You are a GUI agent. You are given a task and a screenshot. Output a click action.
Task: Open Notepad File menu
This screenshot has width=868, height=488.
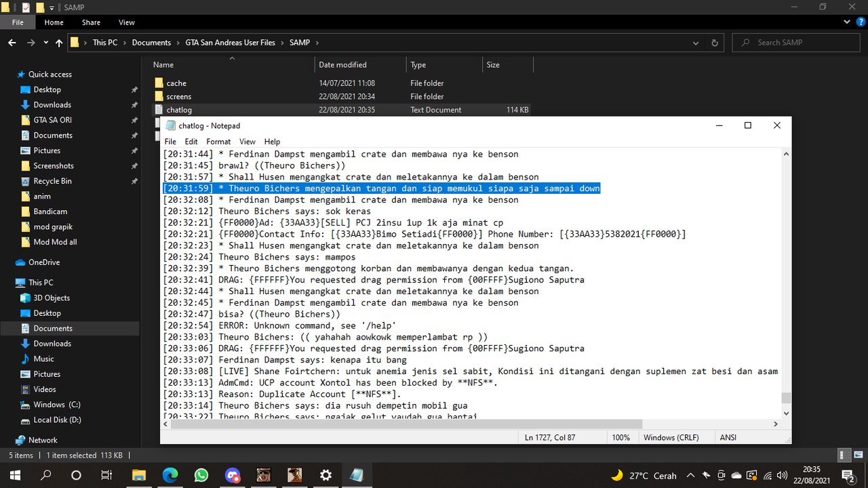pos(170,142)
